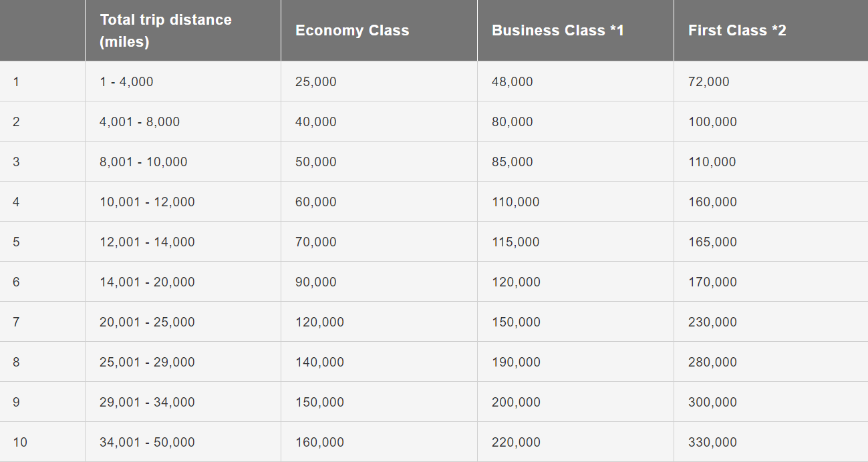Select the 10,001 - 12,000 distance cell
This screenshot has height=462, width=868.
click(147, 202)
